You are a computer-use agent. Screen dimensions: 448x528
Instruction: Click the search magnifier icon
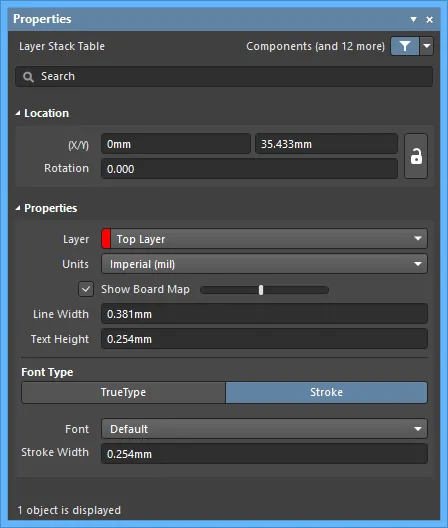pyautogui.click(x=28, y=77)
